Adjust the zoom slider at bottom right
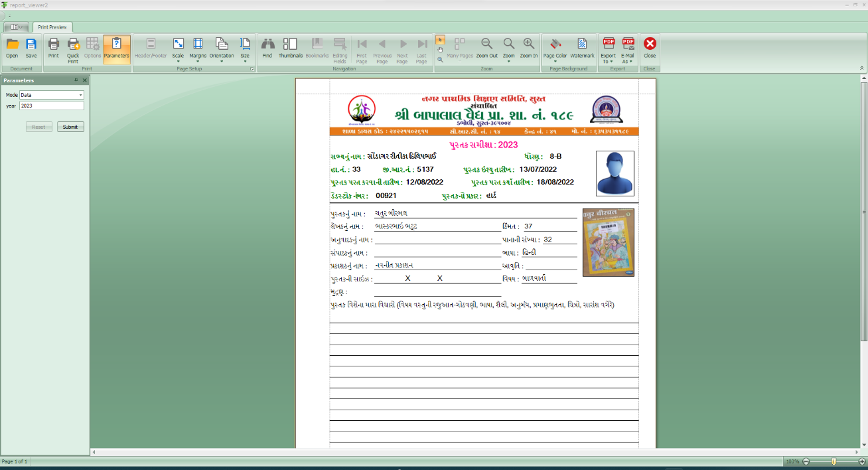The width and height of the screenshot is (868, 470). coord(833,460)
